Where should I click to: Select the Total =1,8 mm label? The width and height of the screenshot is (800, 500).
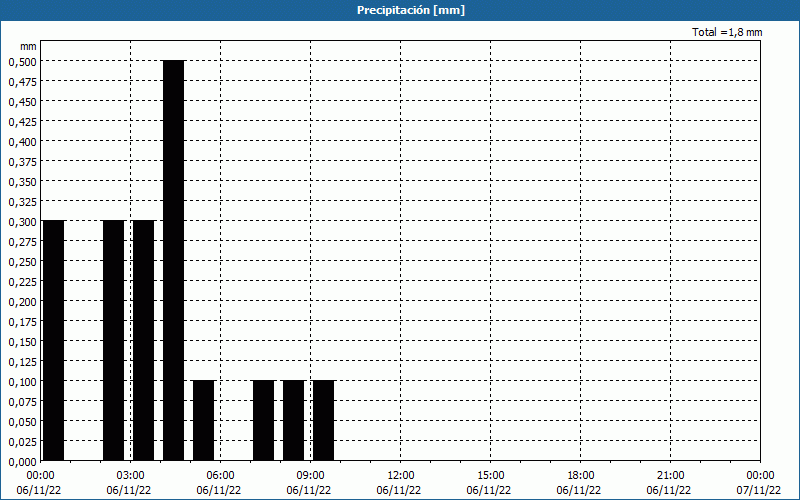point(727,32)
